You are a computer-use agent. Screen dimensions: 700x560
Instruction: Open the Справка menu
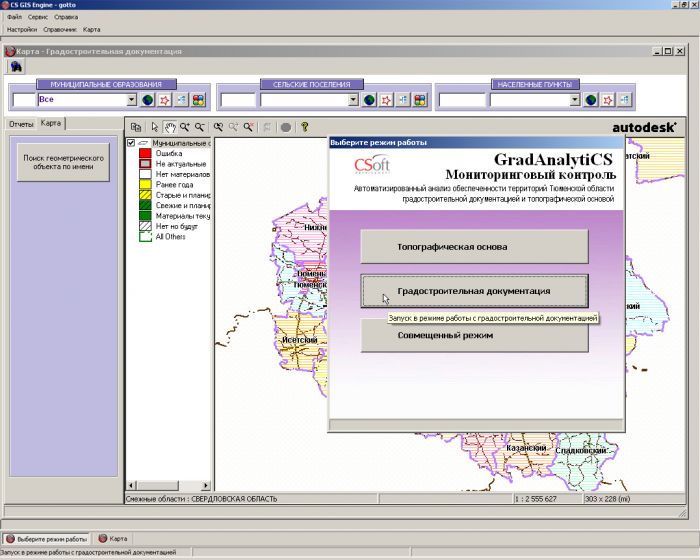(66, 17)
